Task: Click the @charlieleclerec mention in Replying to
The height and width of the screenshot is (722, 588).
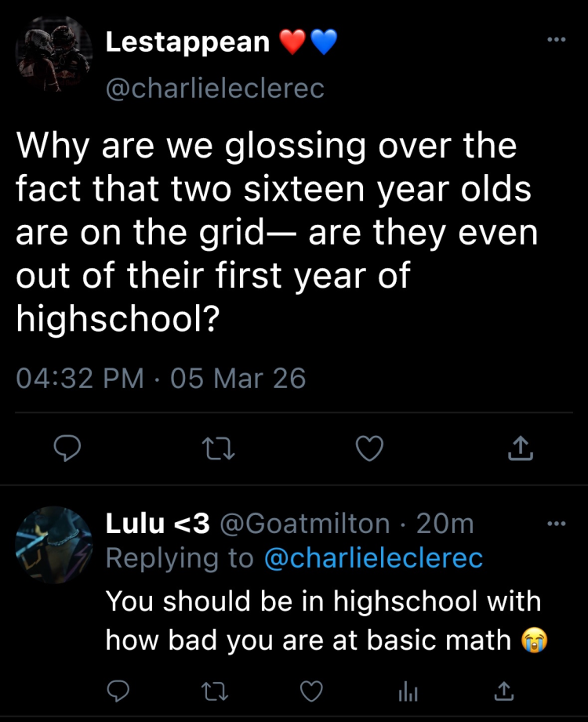Action: tap(373, 558)
